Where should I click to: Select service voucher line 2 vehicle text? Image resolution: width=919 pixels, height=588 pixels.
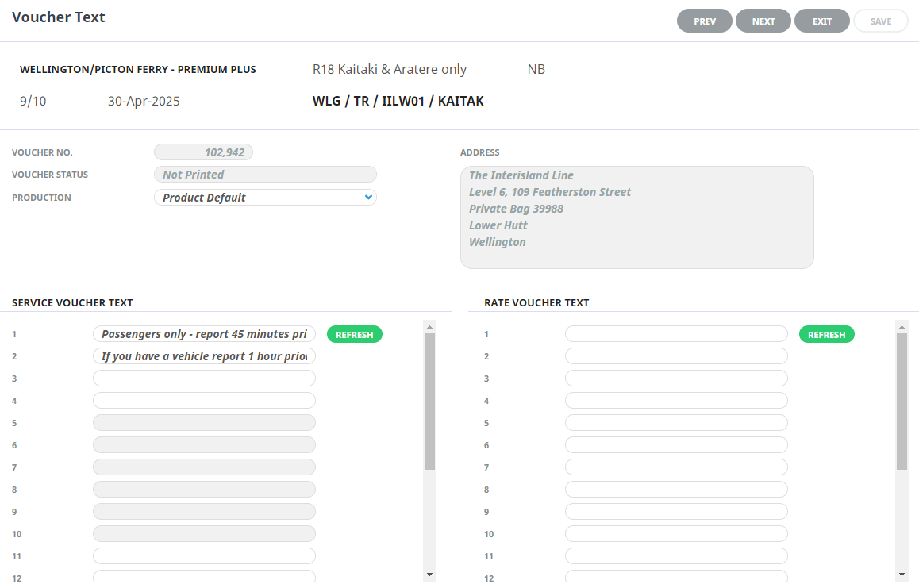pyautogui.click(x=204, y=356)
